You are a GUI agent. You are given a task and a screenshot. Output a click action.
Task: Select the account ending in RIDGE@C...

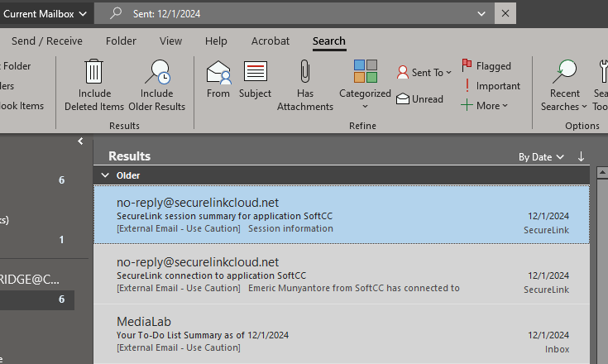coord(30,279)
